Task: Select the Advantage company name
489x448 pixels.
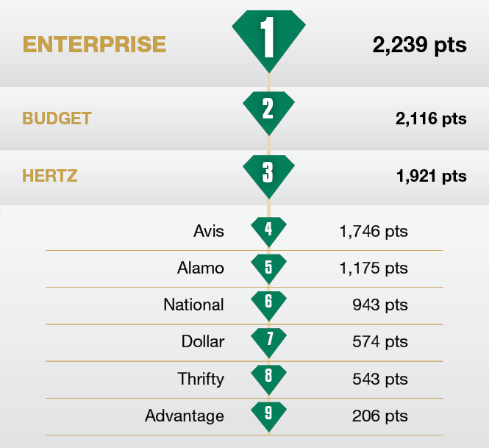Action: (x=185, y=416)
